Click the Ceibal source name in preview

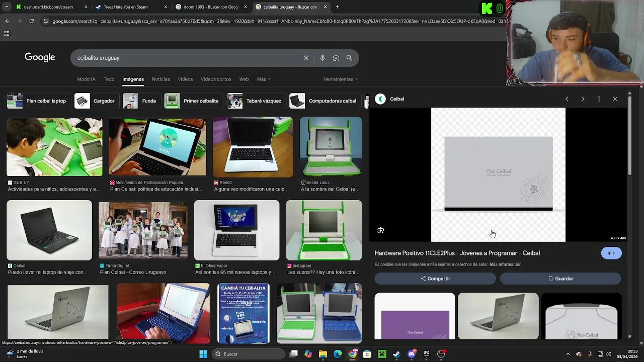point(397,99)
